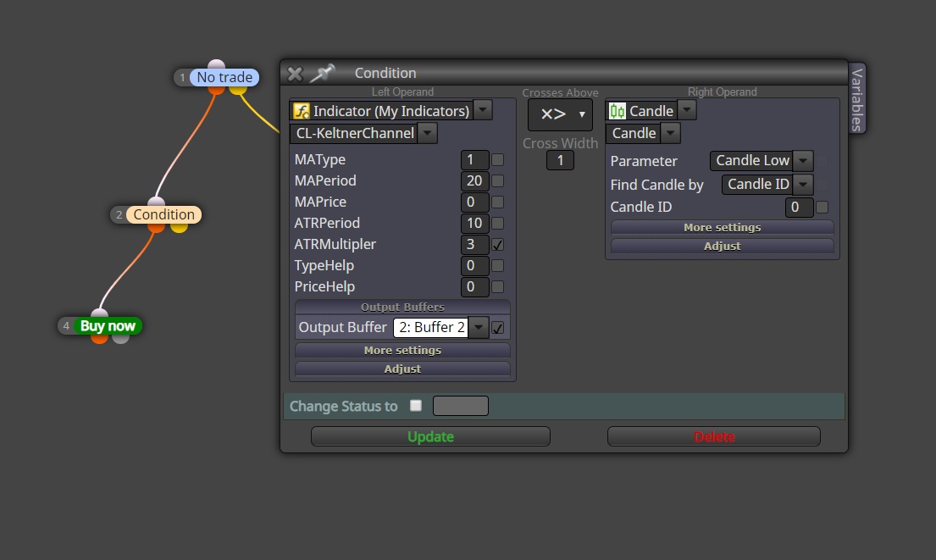Close the Condition panel with the X icon
The width and height of the screenshot is (936, 560).
click(295, 74)
